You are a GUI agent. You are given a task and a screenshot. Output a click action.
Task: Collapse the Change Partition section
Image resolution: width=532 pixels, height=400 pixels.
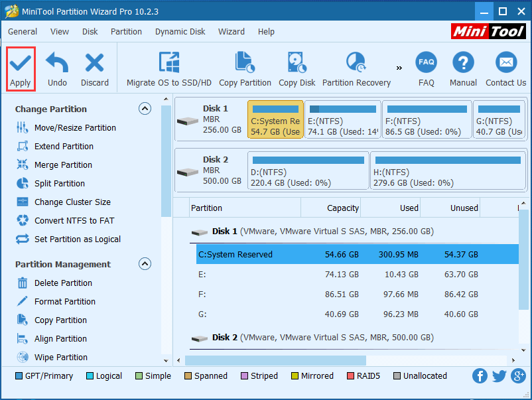pyautogui.click(x=145, y=109)
